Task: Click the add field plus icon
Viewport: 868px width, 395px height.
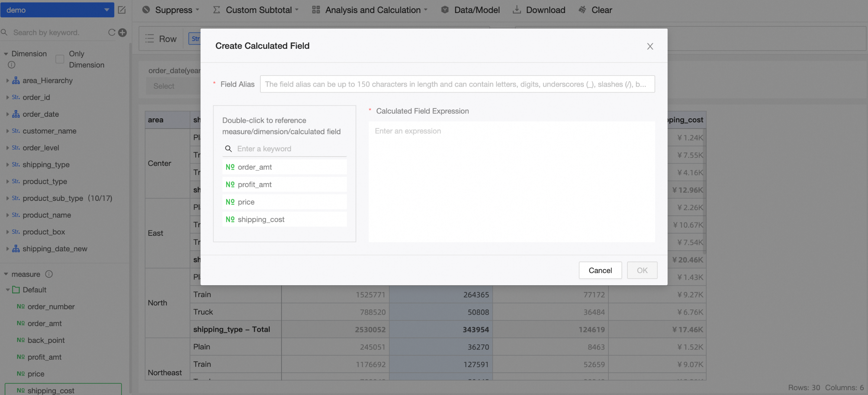Action: (122, 32)
